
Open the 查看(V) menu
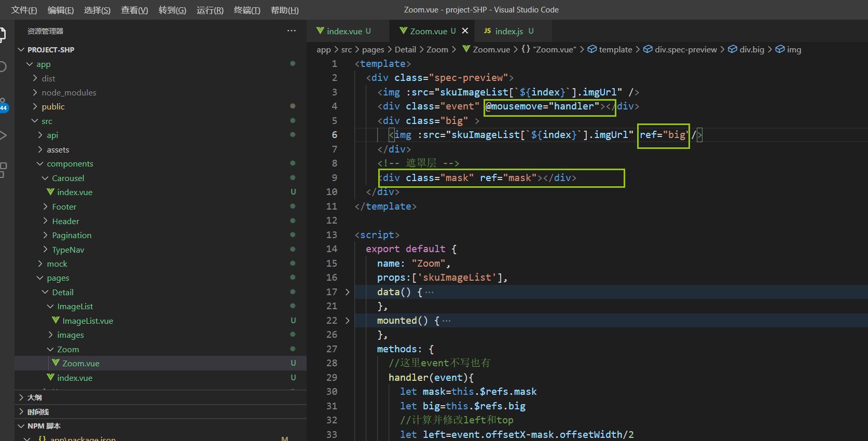click(x=134, y=10)
